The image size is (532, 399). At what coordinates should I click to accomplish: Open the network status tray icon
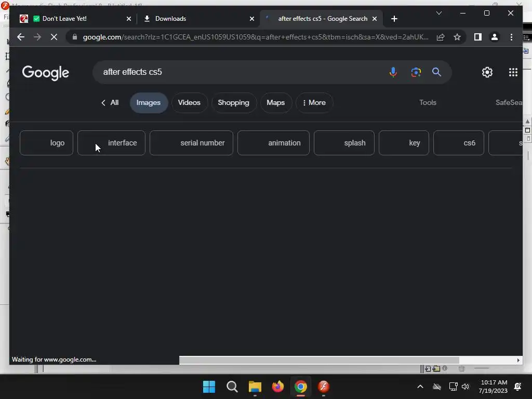coord(453,387)
